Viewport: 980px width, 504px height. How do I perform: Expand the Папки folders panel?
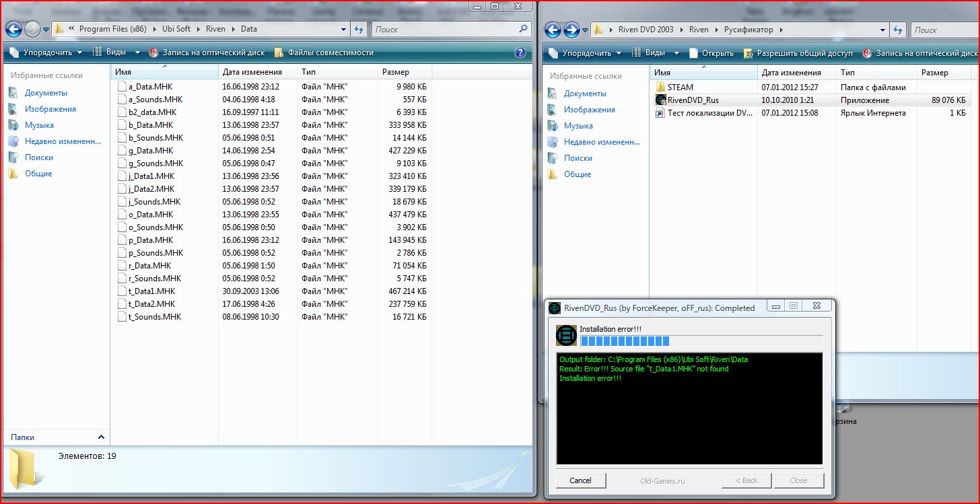[x=101, y=437]
